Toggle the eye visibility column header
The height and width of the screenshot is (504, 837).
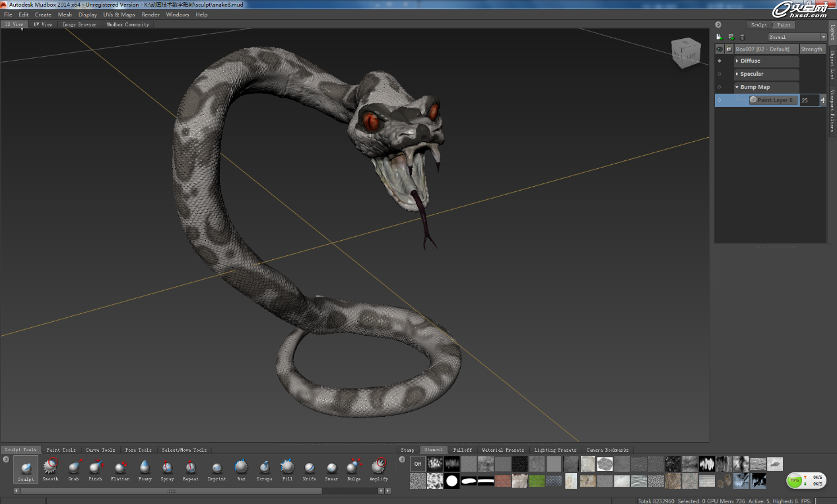(720, 49)
